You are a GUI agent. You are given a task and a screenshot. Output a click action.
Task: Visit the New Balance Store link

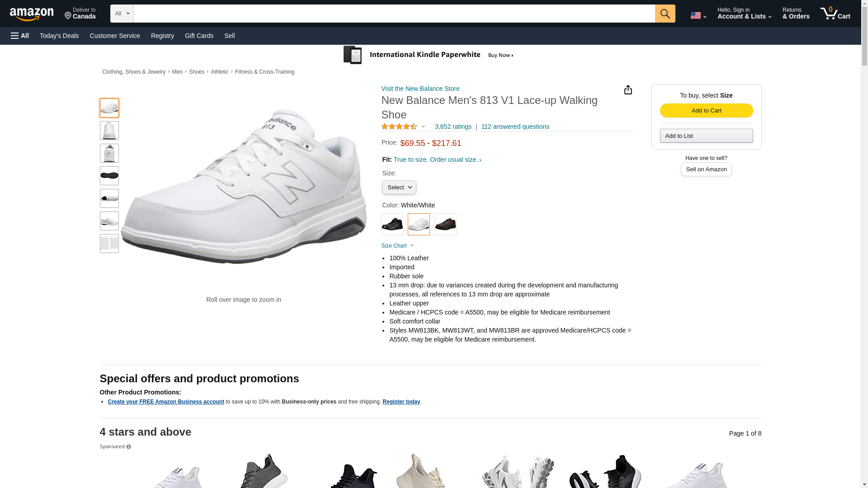pyautogui.click(x=420, y=89)
